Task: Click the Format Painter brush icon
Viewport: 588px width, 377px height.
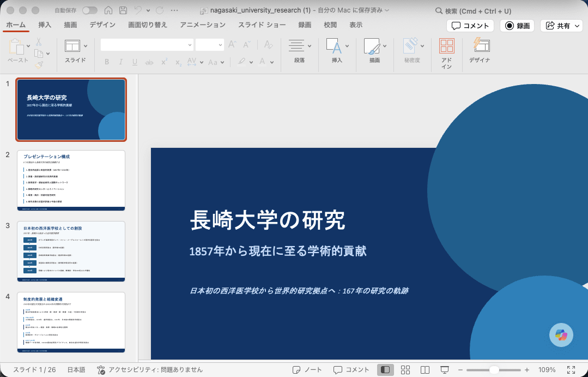Action: point(39,65)
